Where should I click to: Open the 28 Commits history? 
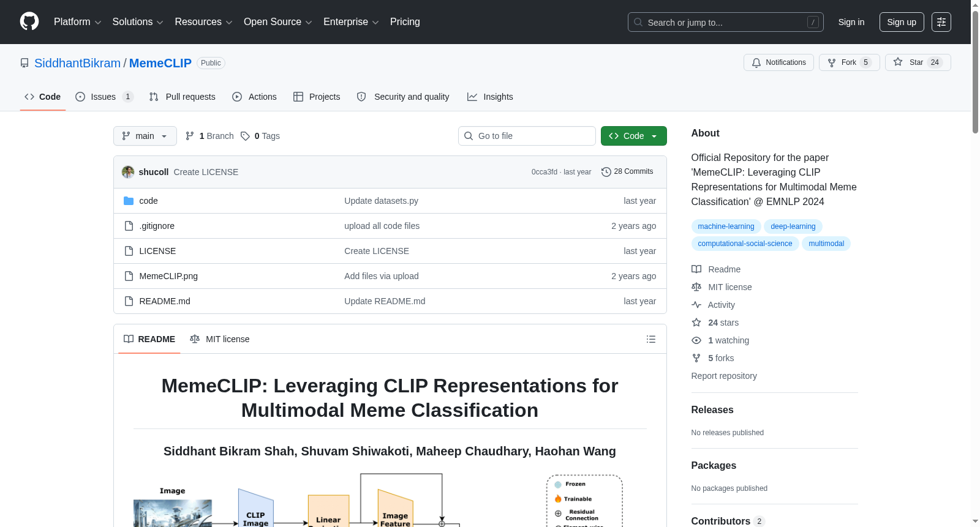627,172
